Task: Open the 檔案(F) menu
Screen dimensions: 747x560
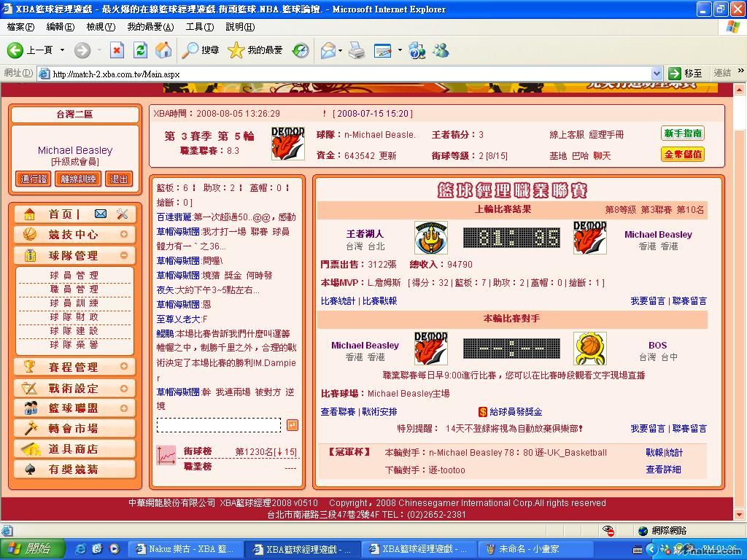Action: [x=20, y=27]
